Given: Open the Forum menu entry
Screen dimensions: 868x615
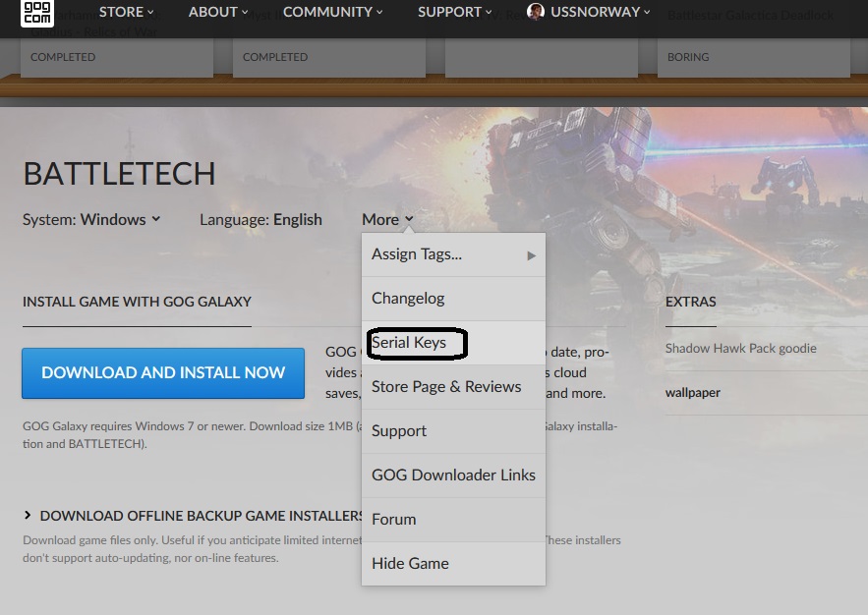Looking at the screenshot, I should click(x=453, y=520).
